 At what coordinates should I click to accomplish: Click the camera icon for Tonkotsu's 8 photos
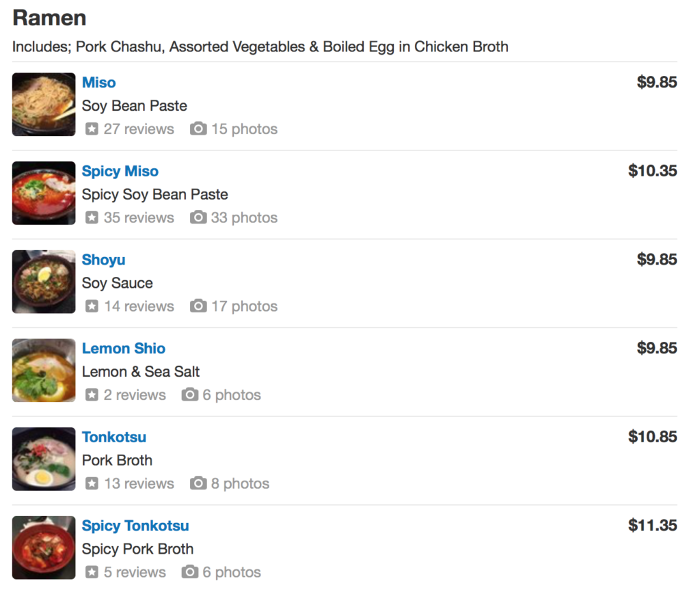198,484
